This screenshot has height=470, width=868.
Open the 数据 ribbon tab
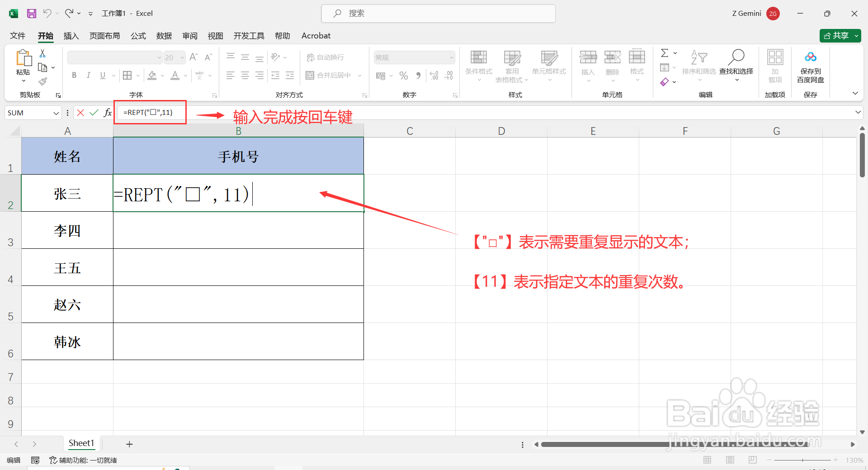click(x=164, y=36)
